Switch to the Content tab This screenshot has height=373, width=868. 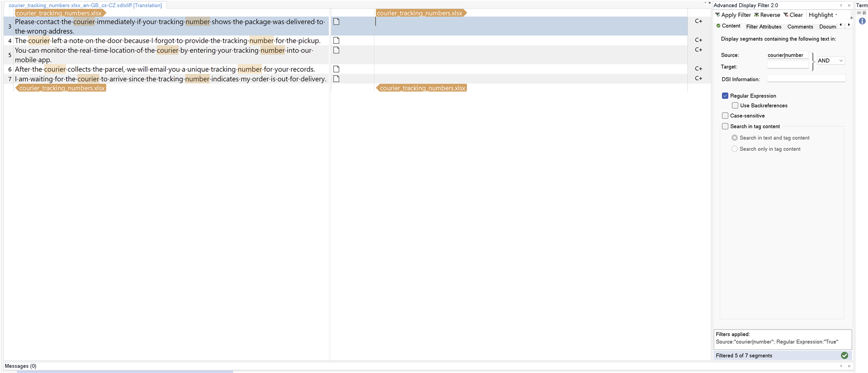point(729,26)
